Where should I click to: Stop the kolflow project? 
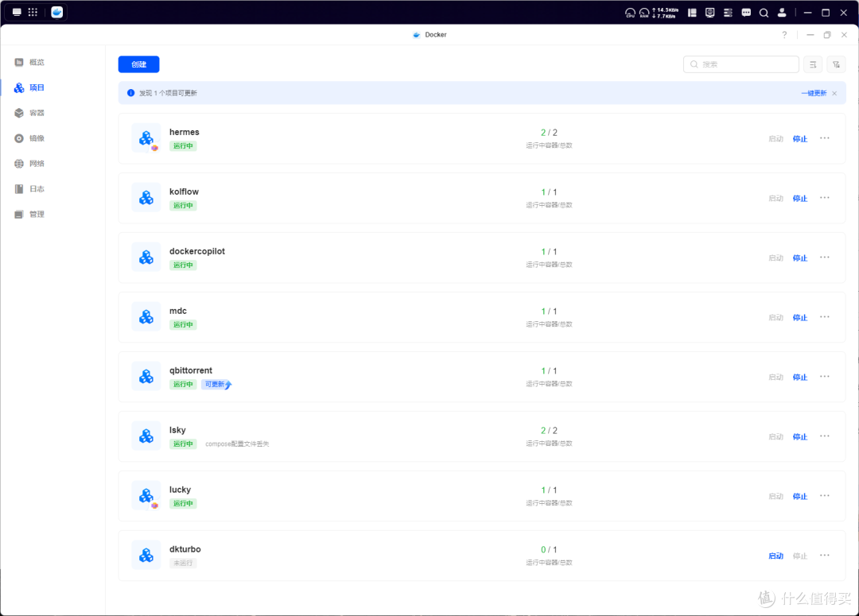pos(800,198)
